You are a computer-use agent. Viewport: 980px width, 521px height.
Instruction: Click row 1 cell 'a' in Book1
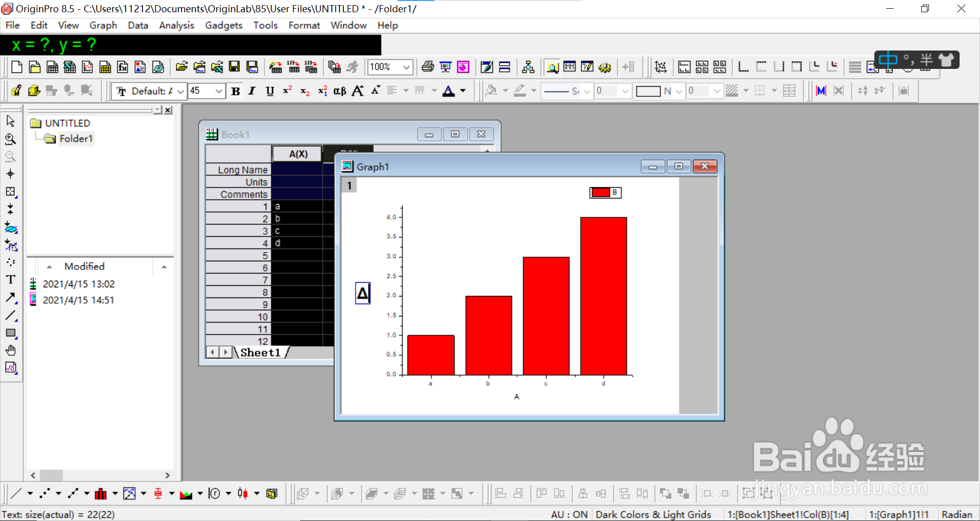tap(297, 206)
